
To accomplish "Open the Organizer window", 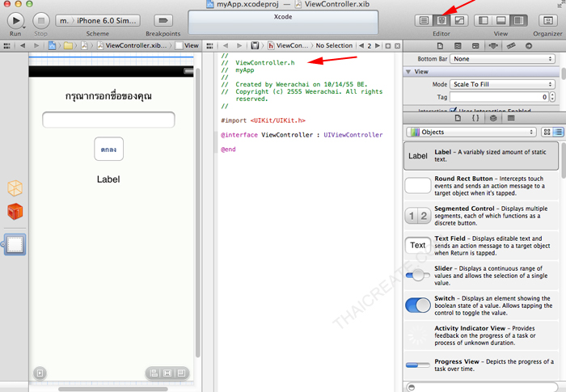I will (x=548, y=20).
